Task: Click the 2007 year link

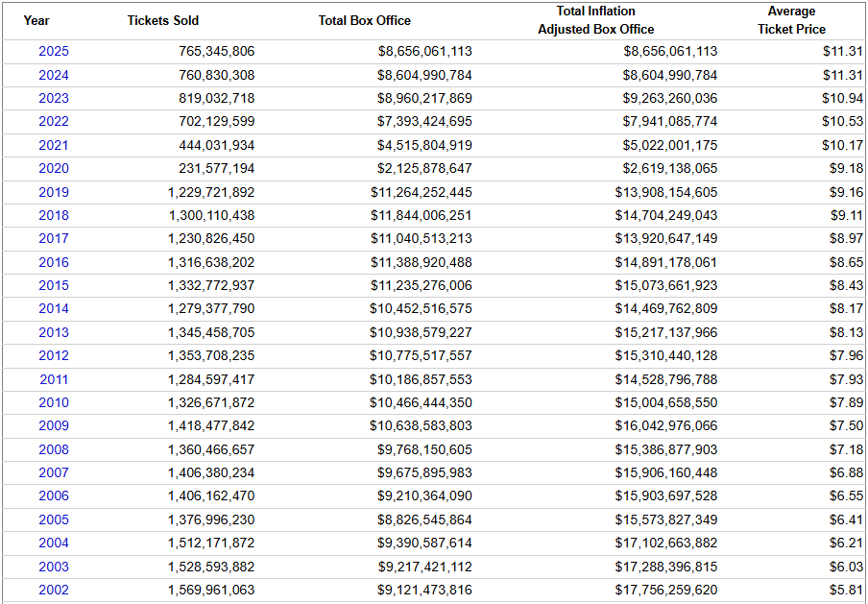Action: [x=54, y=472]
